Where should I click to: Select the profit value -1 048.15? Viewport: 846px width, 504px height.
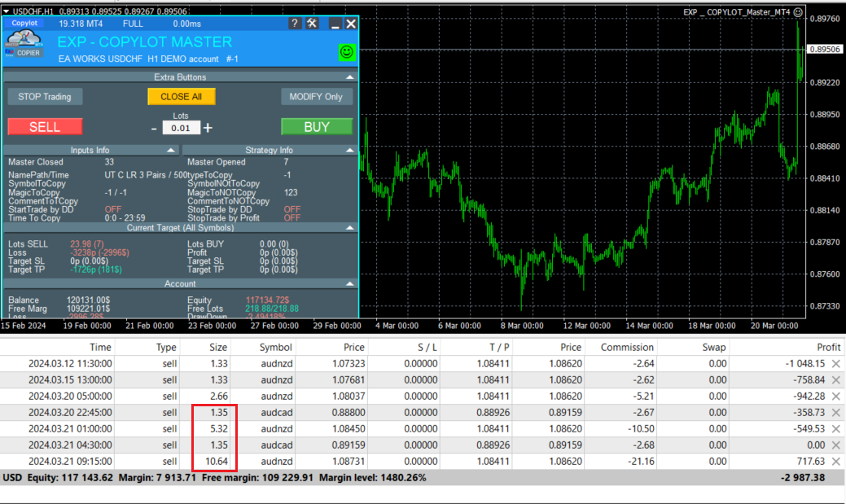point(804,364)
